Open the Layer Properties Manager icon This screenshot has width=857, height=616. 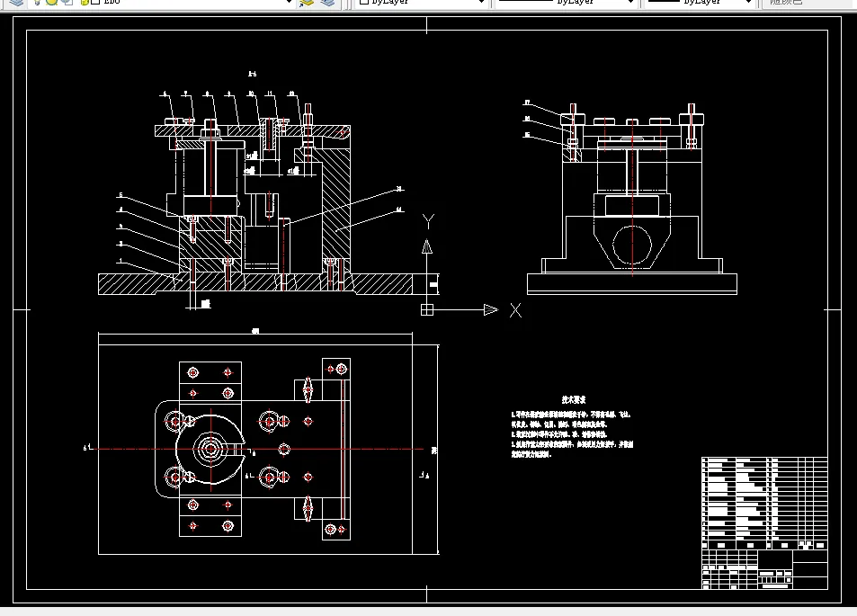coord(17,2)
